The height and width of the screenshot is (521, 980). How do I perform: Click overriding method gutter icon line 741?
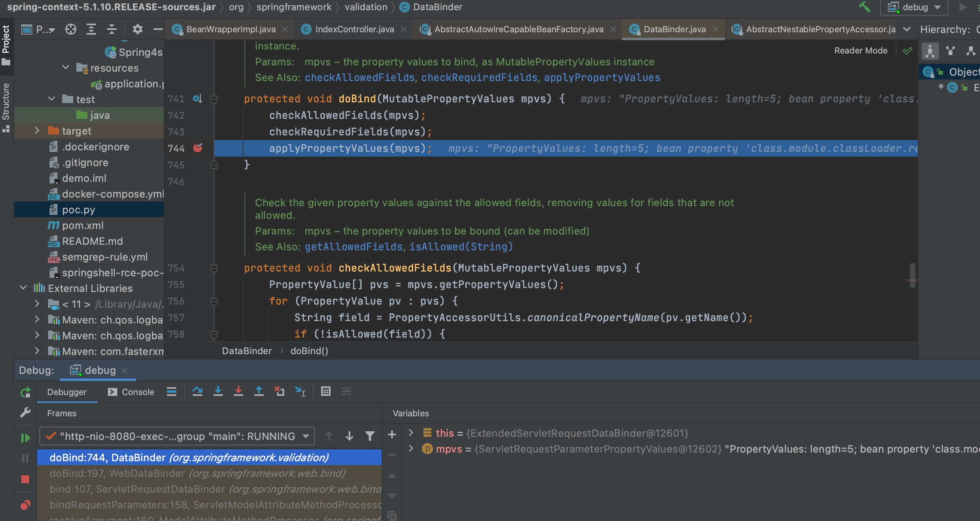coord(198,99)
